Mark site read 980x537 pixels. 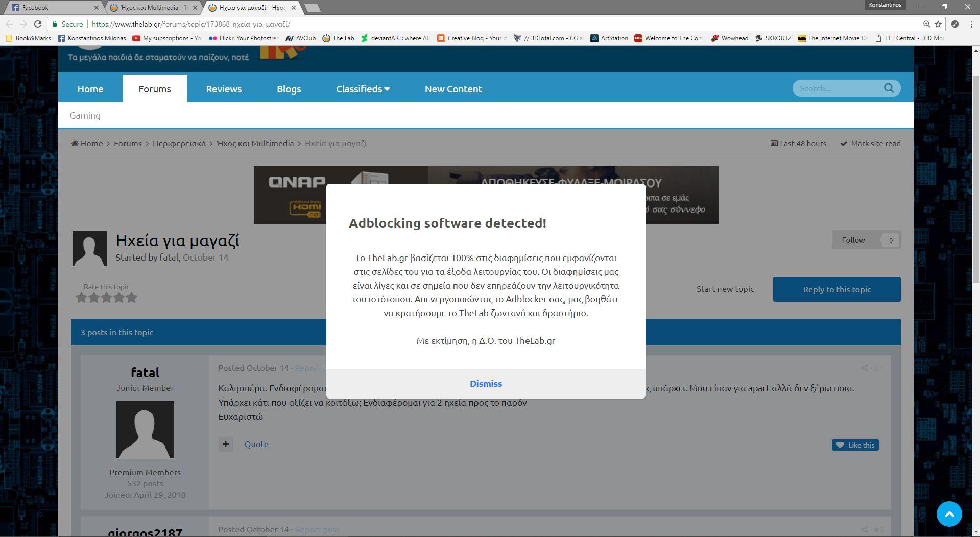[x=871, y=144]
